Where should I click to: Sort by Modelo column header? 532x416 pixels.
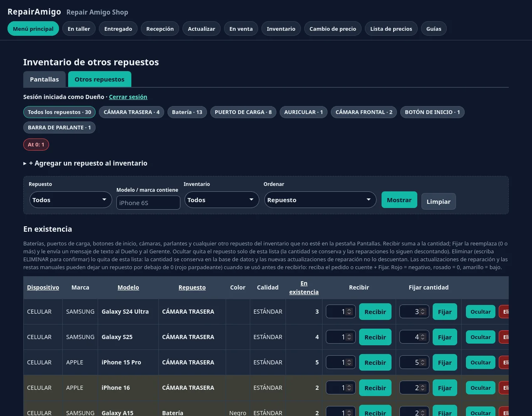[x=128, y=287]
